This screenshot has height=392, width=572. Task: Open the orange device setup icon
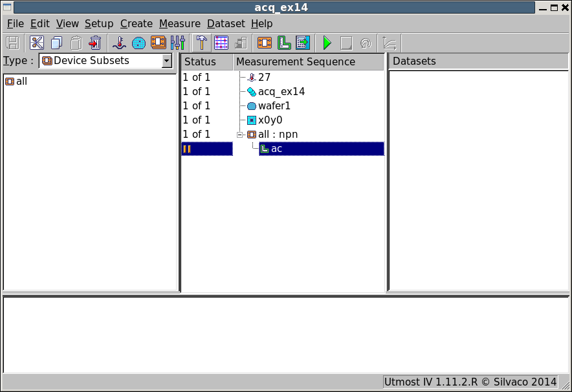(x=159, y=43)
